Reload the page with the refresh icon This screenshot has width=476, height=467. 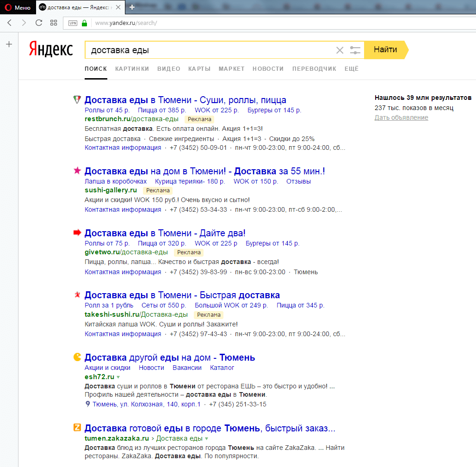(39, 23)
